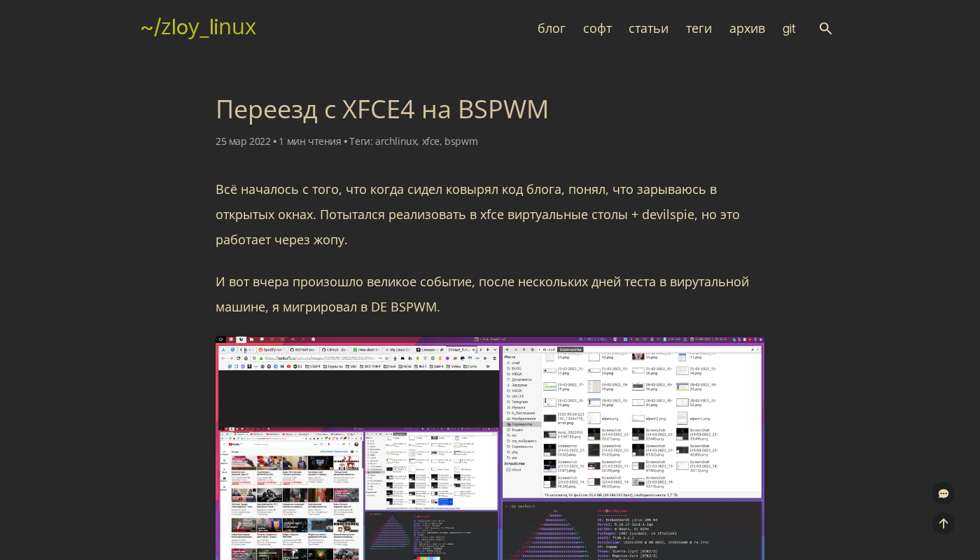Click the comments chat bubble icon
The width and height of the screenshot is (980, 560).
[943, 493]
